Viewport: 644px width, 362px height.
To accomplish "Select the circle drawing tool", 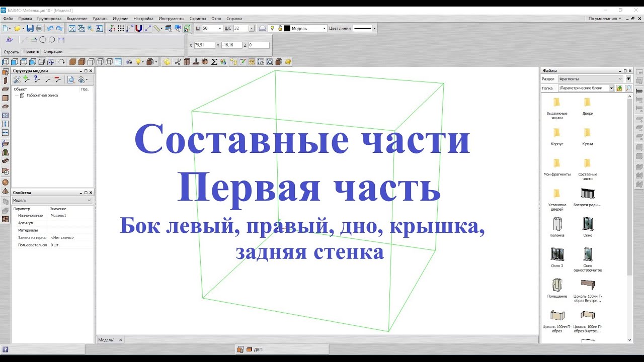I will click(43, 40).
